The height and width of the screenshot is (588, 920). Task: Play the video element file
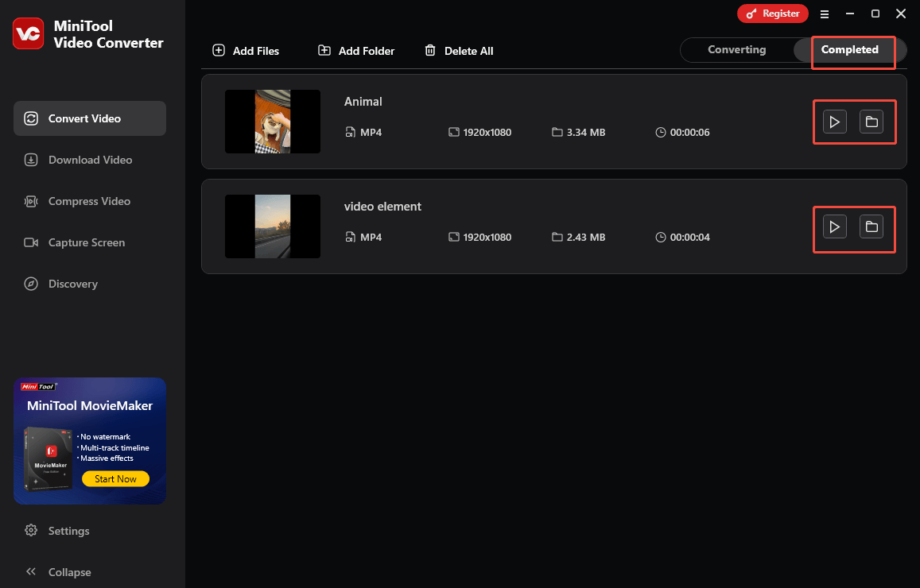point(834,227)
